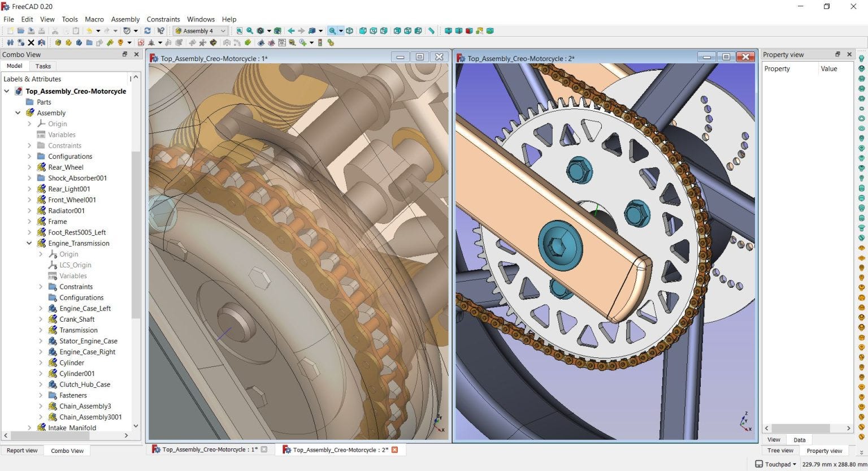Select the Measure distance ruler tool

pos(431,31)
